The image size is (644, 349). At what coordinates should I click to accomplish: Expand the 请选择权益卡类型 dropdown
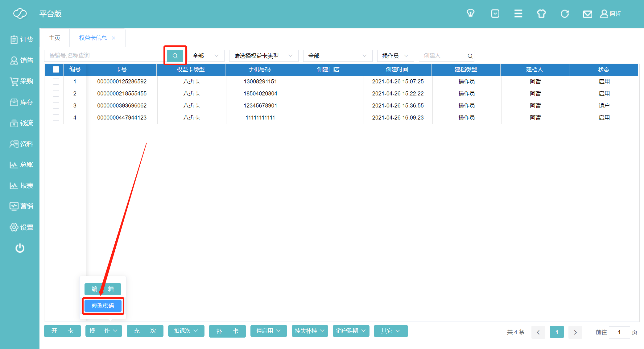pyautogui.click(x=263, y=56)
